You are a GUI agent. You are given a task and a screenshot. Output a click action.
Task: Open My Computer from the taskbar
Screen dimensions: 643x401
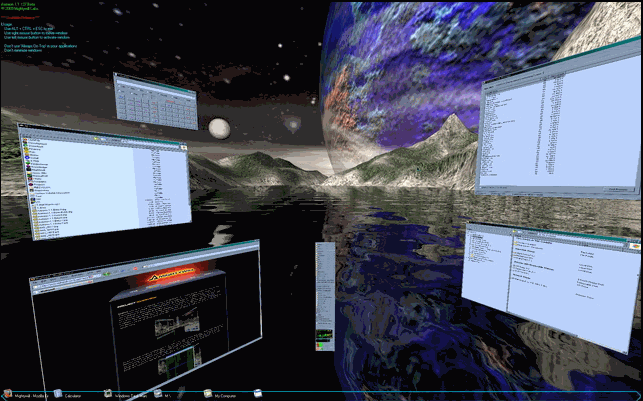coord(220,395)
